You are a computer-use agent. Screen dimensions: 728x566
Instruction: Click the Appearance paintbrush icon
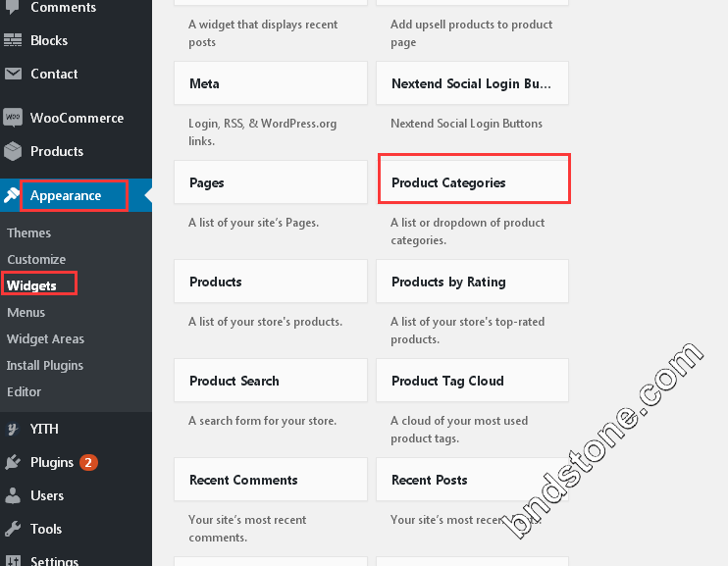coord(11,195)
